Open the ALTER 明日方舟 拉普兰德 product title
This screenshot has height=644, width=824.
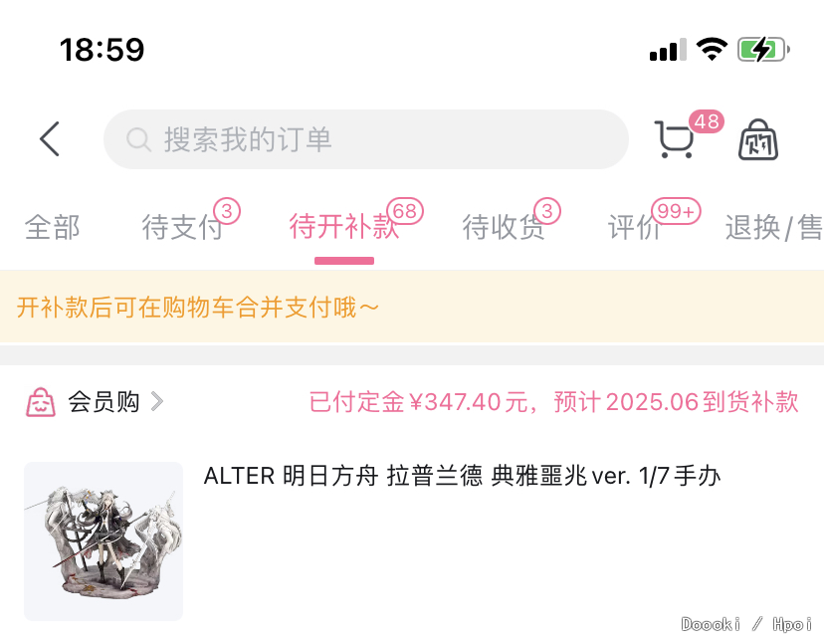click(x=462, y=477)
